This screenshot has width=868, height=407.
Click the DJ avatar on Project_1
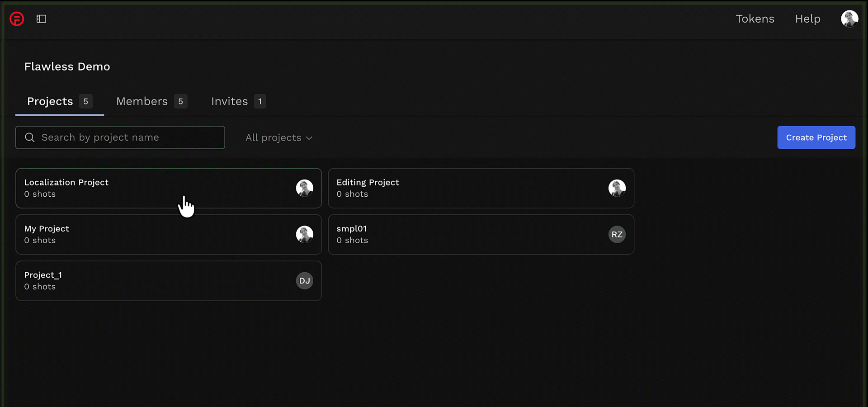(305, 281)
